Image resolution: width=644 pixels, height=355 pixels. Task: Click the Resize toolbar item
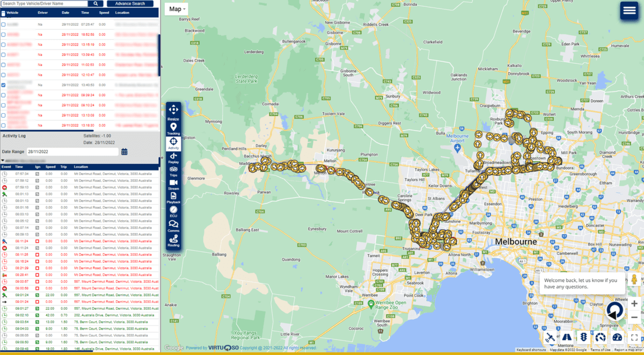tap(173, 114)
